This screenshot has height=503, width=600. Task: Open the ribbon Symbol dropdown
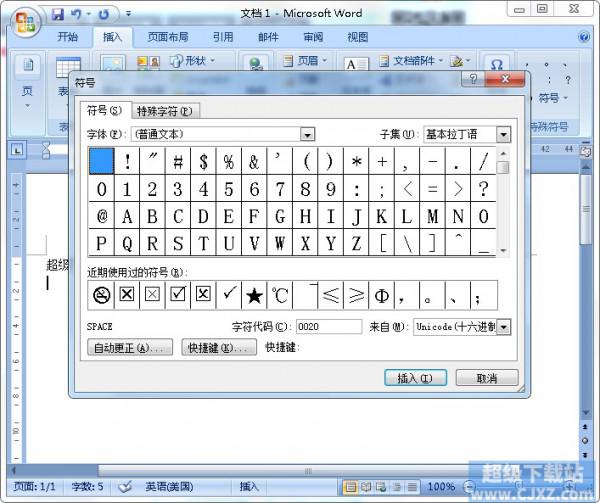click(x=553, y=98)
